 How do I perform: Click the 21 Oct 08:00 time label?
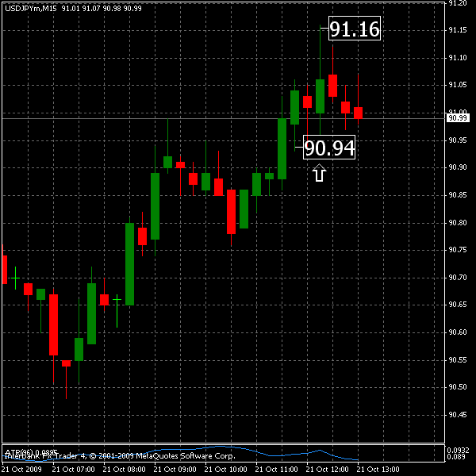(x=125, y=470)
